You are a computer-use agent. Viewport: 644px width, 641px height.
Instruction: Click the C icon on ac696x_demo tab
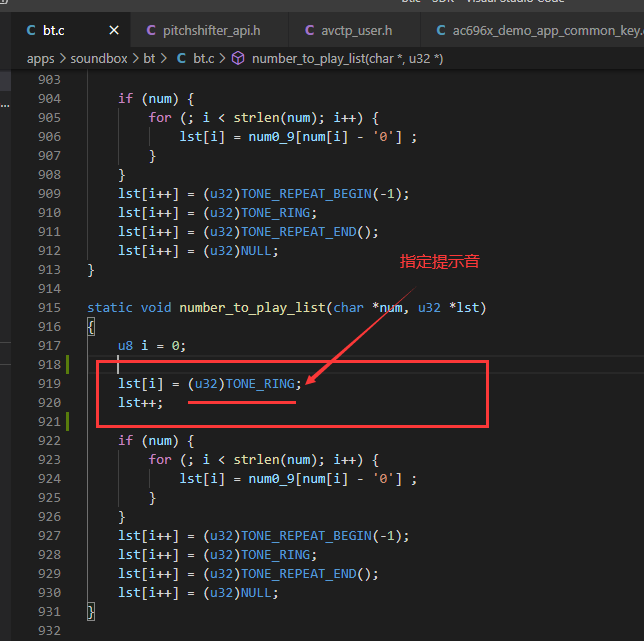[441, 30]
